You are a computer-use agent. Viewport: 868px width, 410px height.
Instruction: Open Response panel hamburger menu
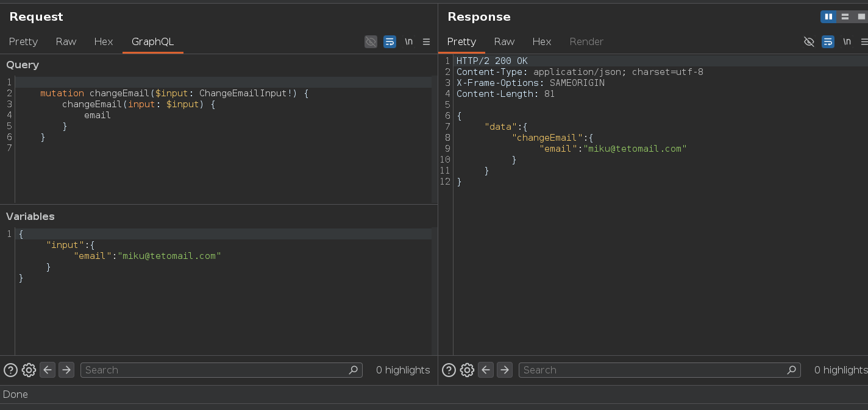864,41
